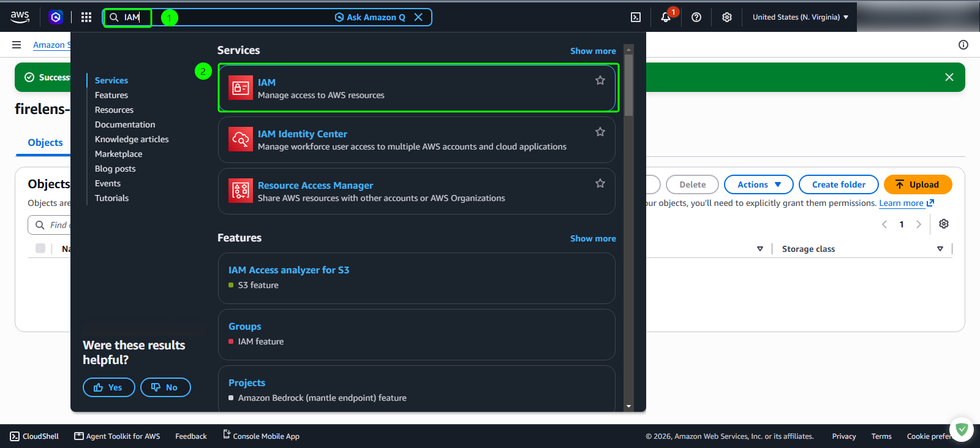Open the notifications bell
The height and width of the screenshot is (448, 980).
(666, 17)
